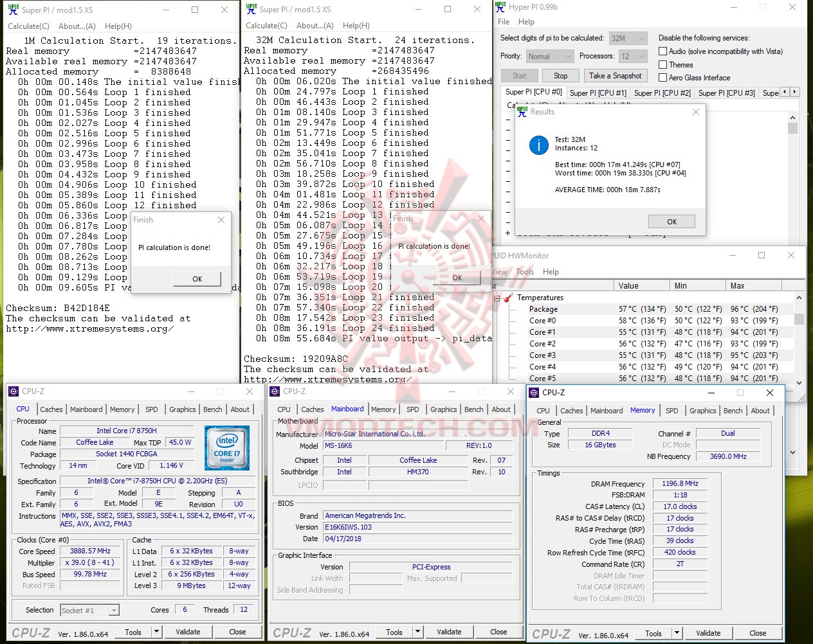Collapse the Temperatures tree node in HWMonitor
The image size is (813, 644).
click(x=497, y=298)
